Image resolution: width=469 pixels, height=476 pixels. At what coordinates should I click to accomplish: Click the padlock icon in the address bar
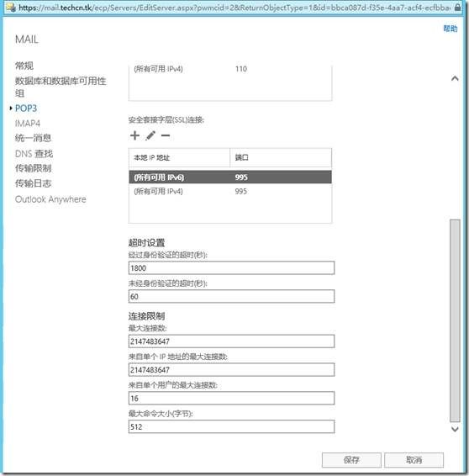coord(457,8)
